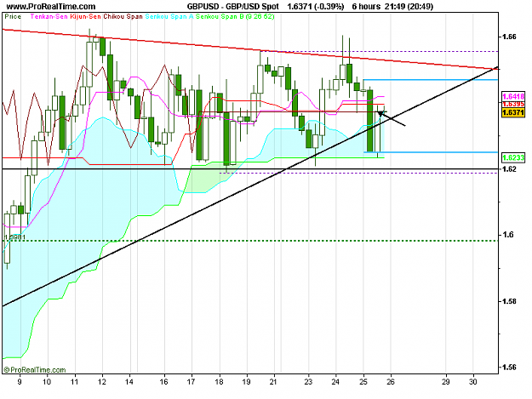Click the GBPUSD - GBP/USD Spot title
The height and width of the screenshot is (399, 532).
pos(232,7)
